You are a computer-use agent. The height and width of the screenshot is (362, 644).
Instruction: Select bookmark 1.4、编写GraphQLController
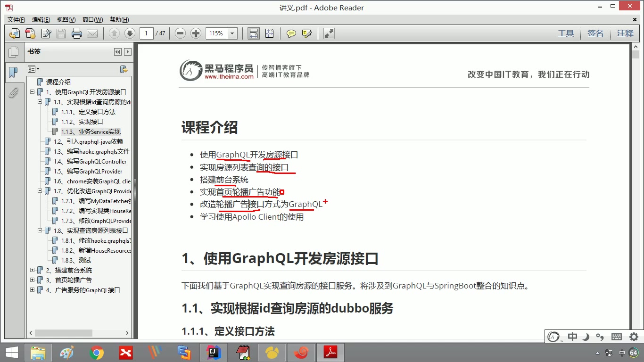coord(90,161)
